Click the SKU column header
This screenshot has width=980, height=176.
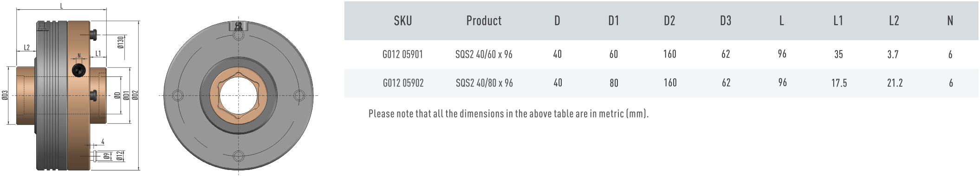tap(402, 21)
